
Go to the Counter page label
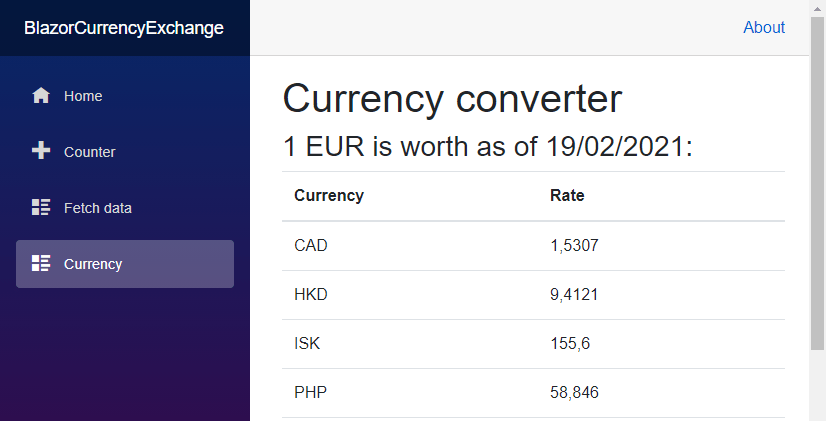click(x=90, y=152)
